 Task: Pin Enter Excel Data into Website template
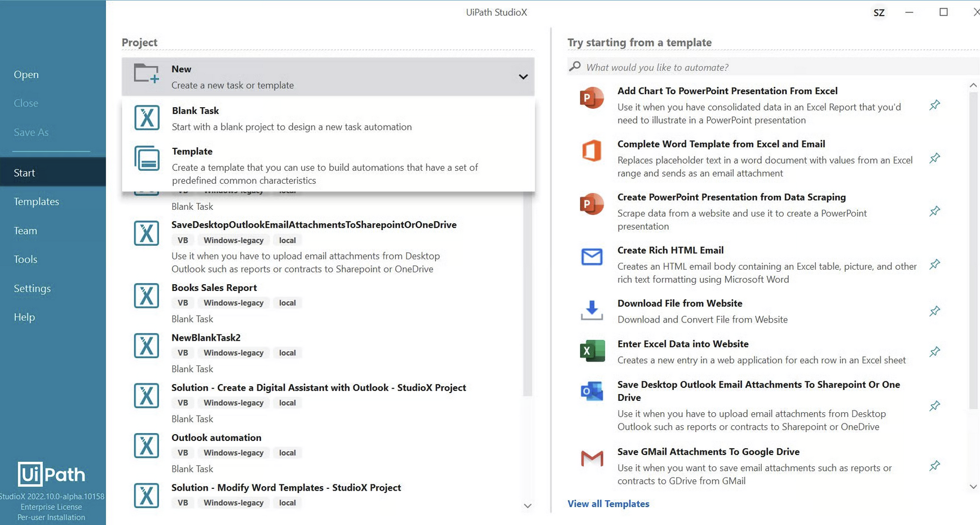(x=935, y=352)
